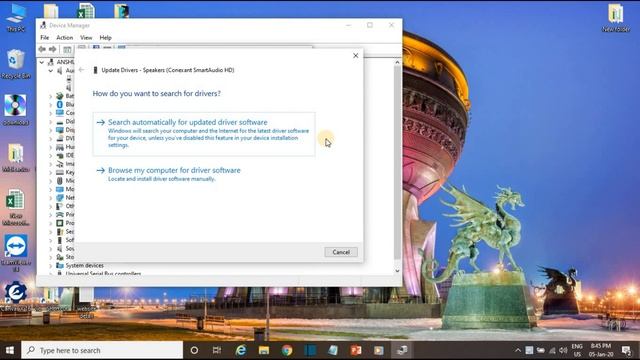Open Task View from the taskbar
Image resolution: width=640 pixels, height=360 pixels.
[x=217, y=350]
